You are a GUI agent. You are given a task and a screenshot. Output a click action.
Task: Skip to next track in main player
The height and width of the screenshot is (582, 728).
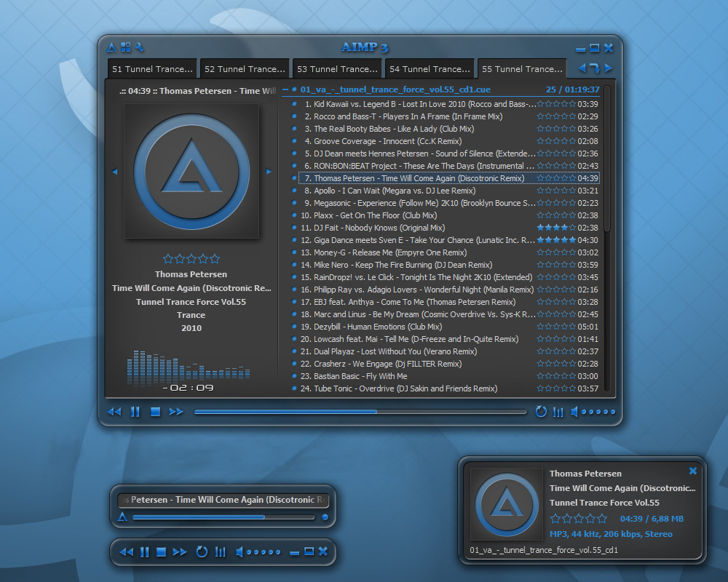pyautogui.click(x=176, y=412)
